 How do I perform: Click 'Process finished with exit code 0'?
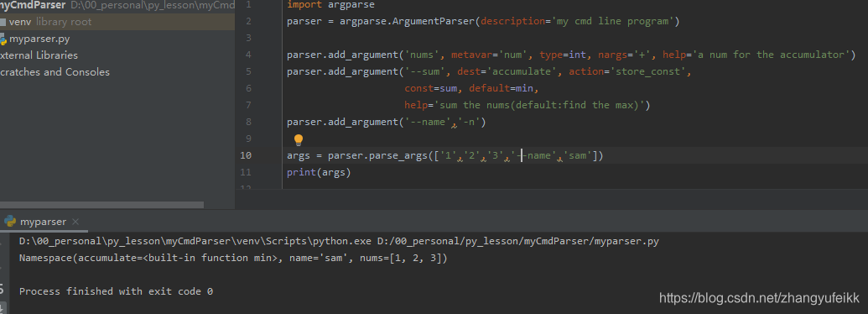coord(116,291)
